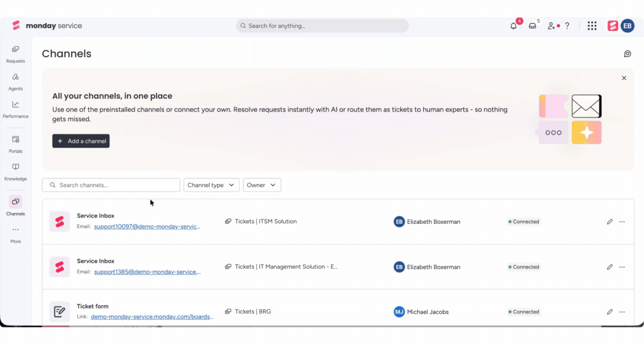The width and height of the screenshot is (644, 345).
Task: Click the invite members icon
Action: click(551, 26)
